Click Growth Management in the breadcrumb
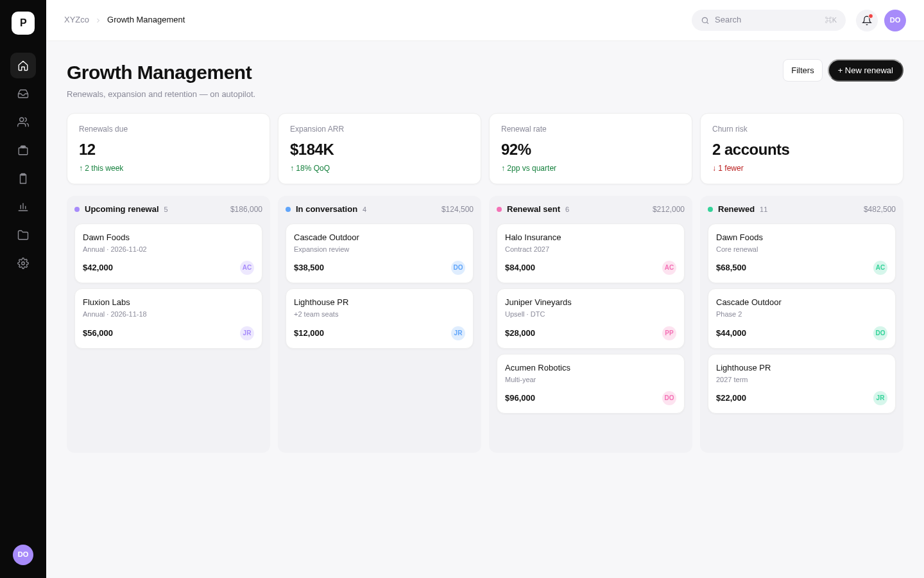The width and height of the screenshot is (924, 578). (146, 20)
